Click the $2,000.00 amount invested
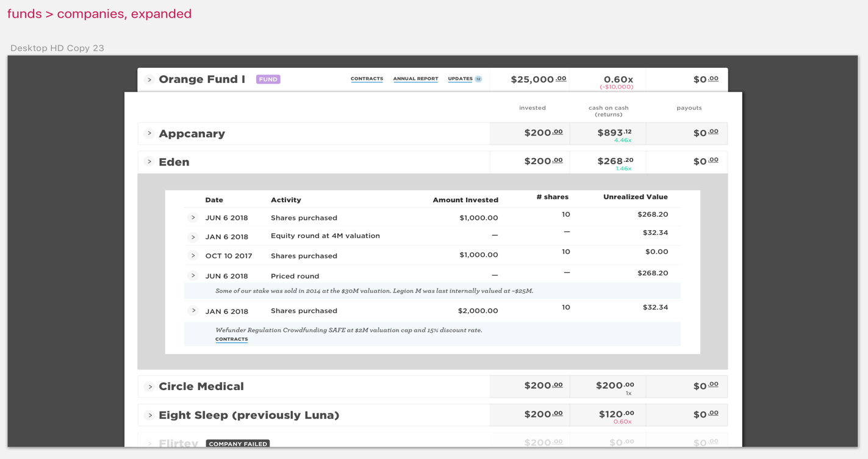The height and width of the screenshot is (459, 868). pos(478,311)
